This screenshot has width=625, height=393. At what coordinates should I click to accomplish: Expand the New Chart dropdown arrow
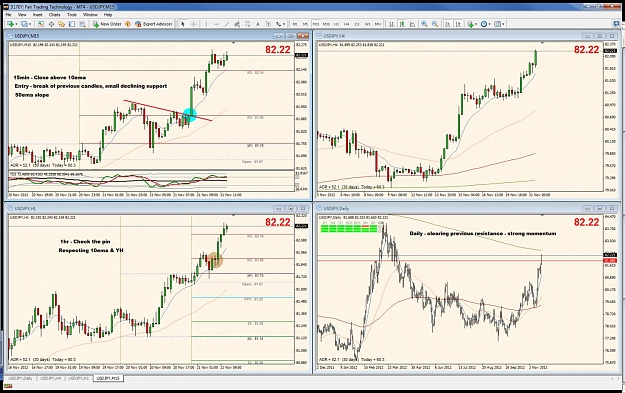click(x=16, y=24)
